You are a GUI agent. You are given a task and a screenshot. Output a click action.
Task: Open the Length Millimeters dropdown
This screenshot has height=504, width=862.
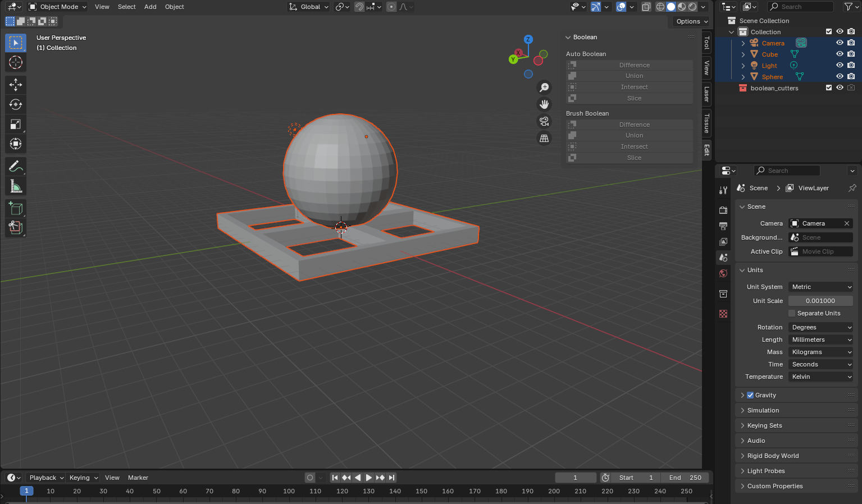tap(821, 340)
